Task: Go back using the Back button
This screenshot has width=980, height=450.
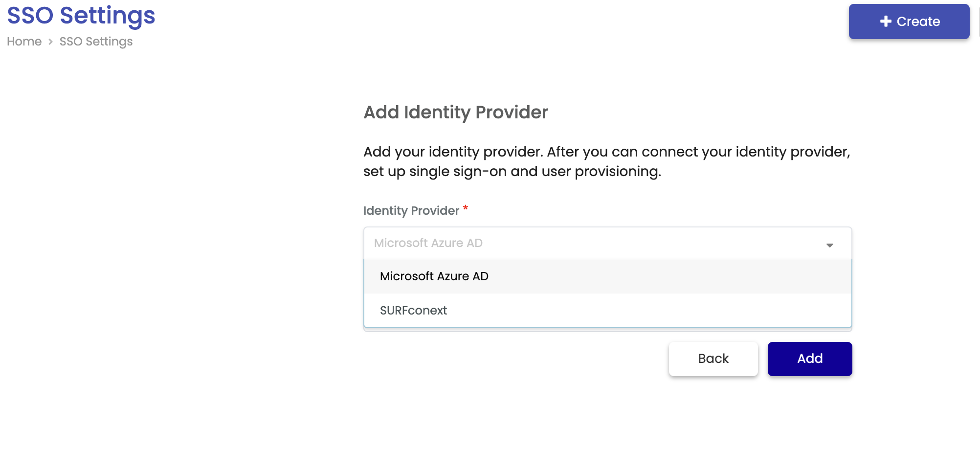Action: 713,359
